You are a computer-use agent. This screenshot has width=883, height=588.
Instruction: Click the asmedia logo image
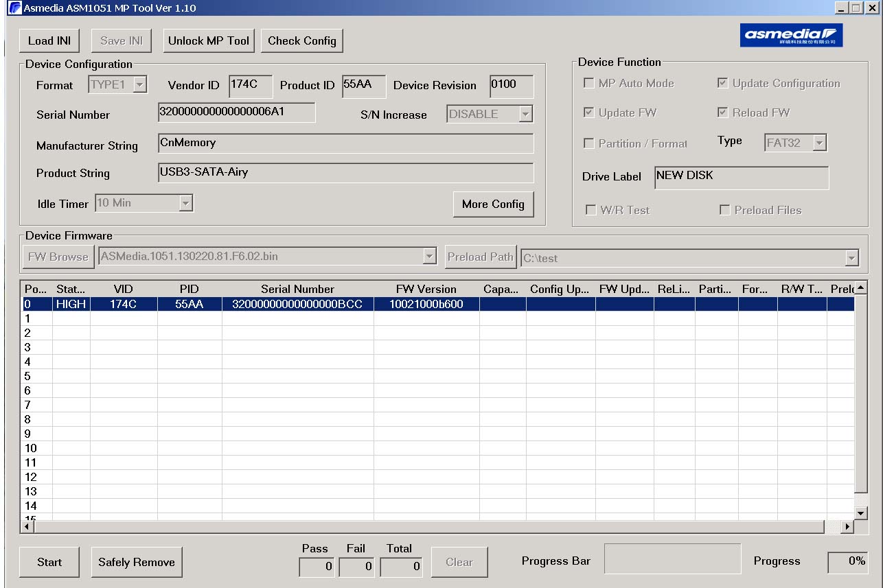point(791,36)
